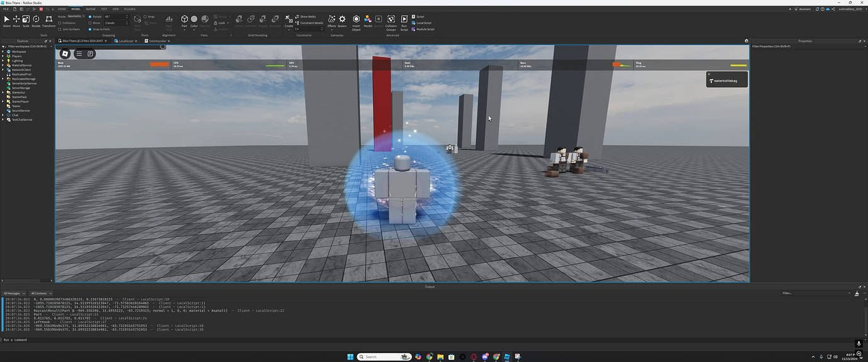Open the Part Color picker
Screen dimensions: 868x362
193,19
